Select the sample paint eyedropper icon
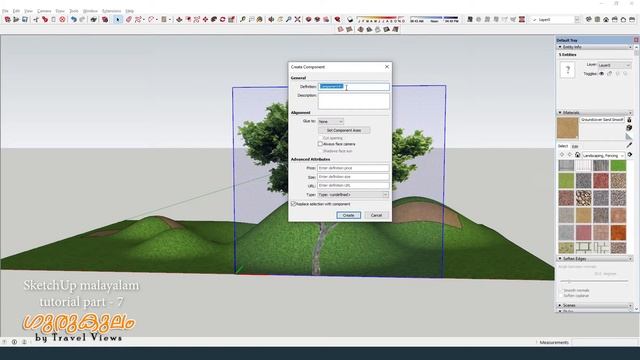The height and width of the screenshot is (360, 640). pos(629,145)
